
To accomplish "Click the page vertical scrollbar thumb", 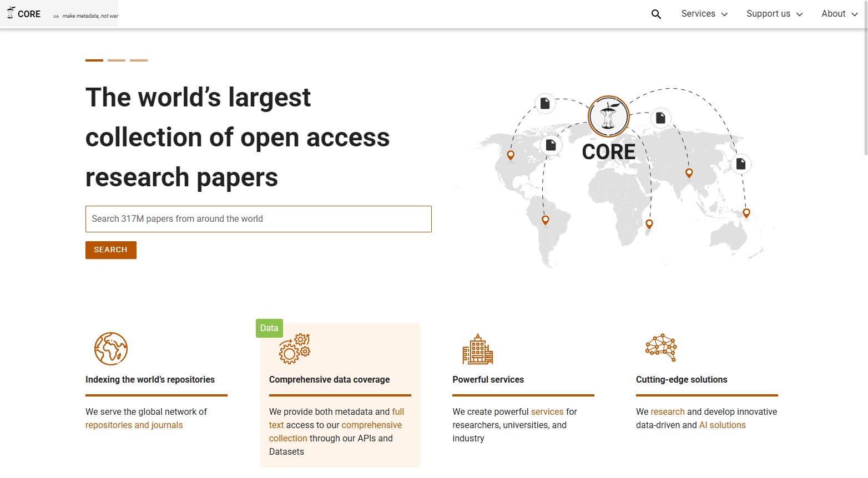I will click(x=865, y=78).
